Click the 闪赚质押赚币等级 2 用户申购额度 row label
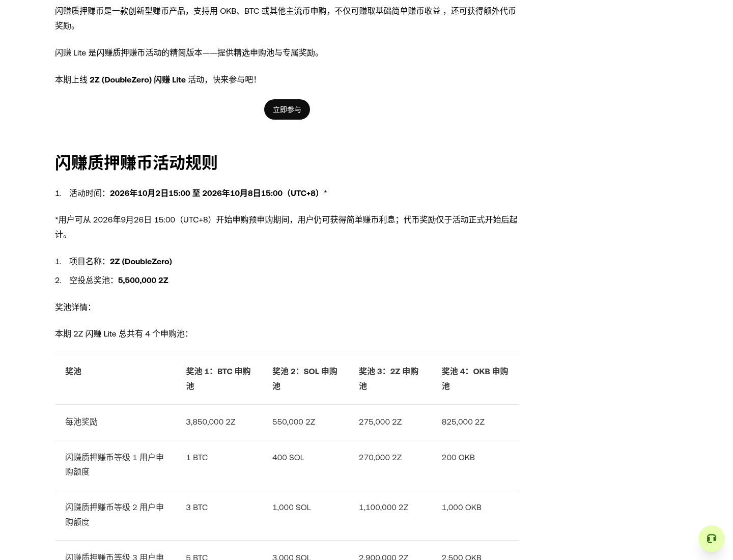 pos(115,514)
